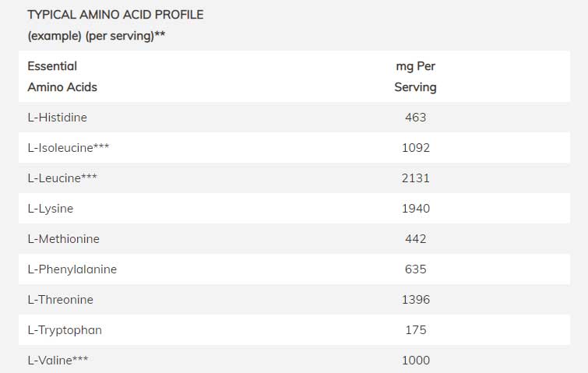Select the L-Threonine value 1396
The height and width of the screenshot is (373, 588).
point(416,300)
